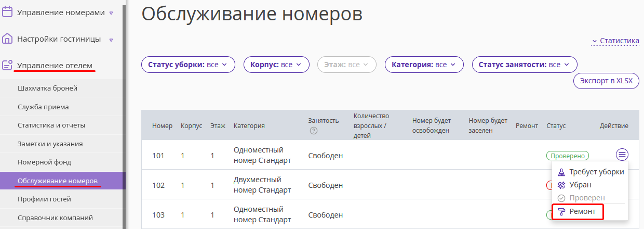Click Свободен occupancy in row 101

coord(326,155)
